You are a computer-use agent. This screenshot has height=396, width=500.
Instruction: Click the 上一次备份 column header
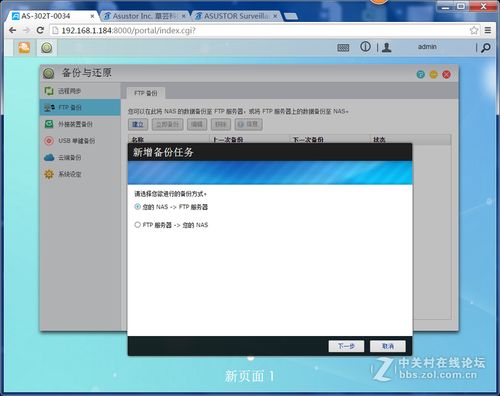tap(250, 139)
